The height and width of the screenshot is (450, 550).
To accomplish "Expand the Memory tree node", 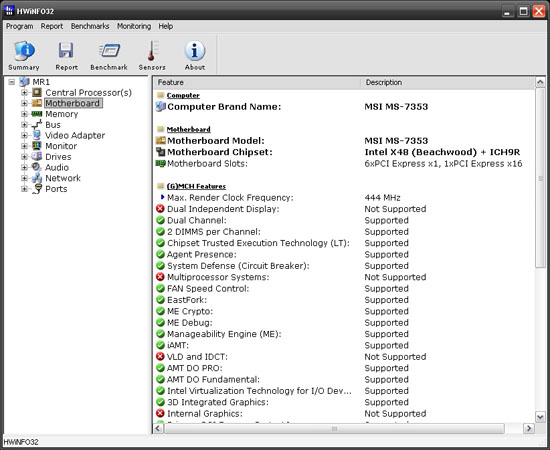I will pyautogui.click(x=24, y=114).
